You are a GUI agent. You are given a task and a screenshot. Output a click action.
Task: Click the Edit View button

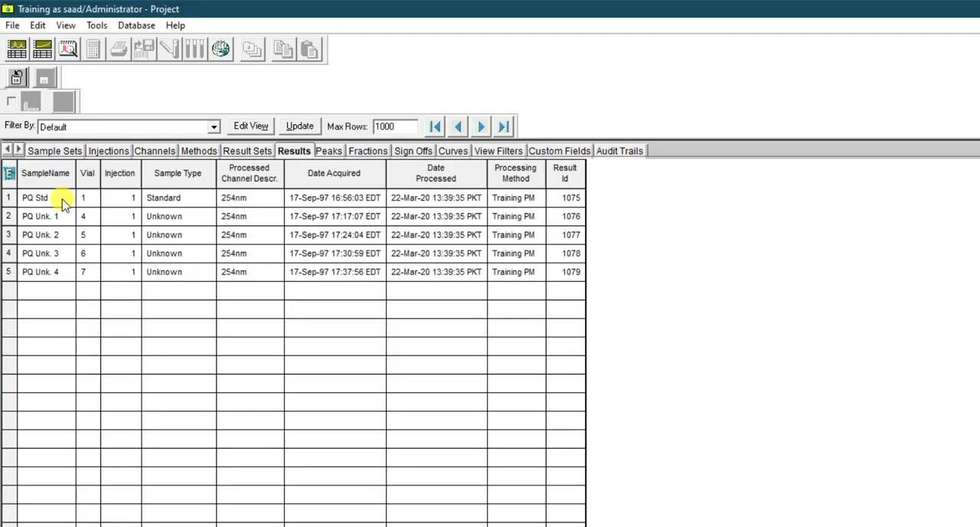pyautogui.click(x=251, y=126)
